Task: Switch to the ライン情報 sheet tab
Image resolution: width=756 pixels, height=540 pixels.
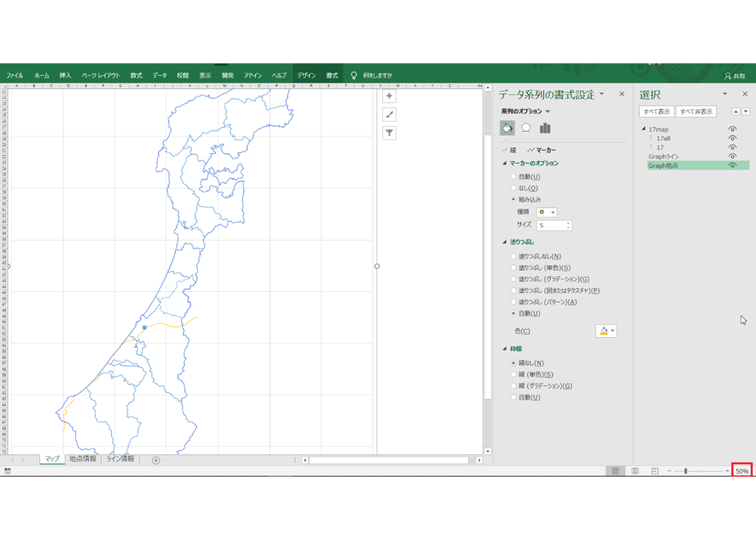Action: click(120, 459)
